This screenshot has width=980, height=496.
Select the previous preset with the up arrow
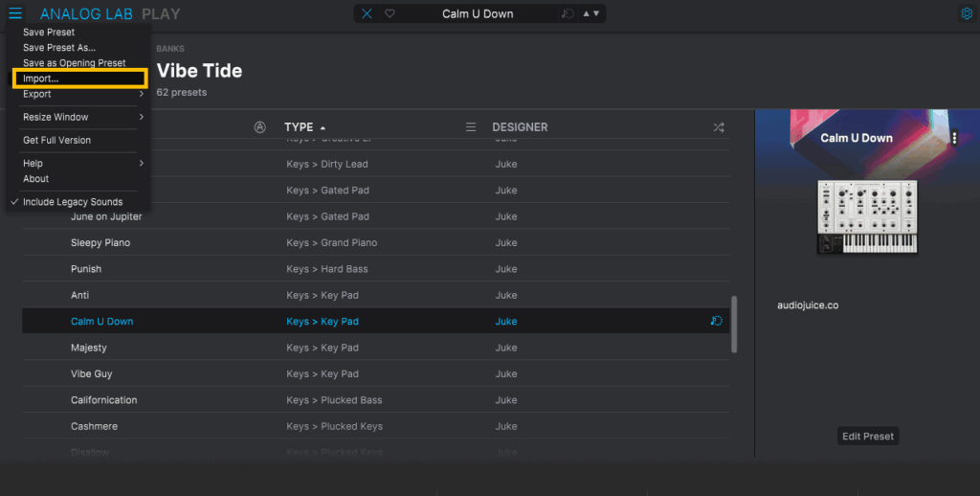click(x=587, y=13)
